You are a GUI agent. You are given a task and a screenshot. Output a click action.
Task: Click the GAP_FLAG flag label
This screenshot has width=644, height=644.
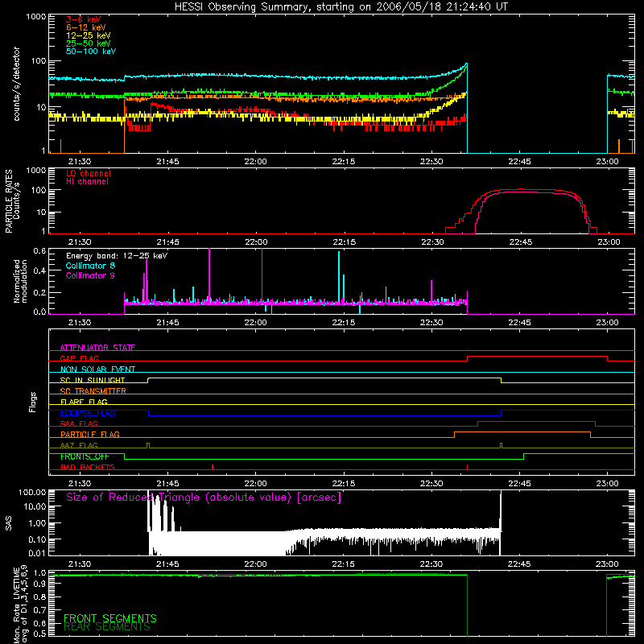tap(79, 358)
